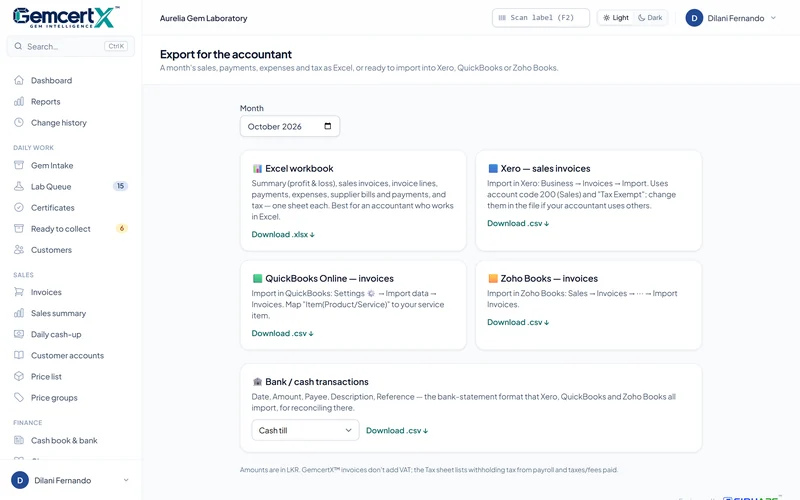
Task: Click the green QuickBooks square icon
Action: pyautogui.click(x=257, y=279)
